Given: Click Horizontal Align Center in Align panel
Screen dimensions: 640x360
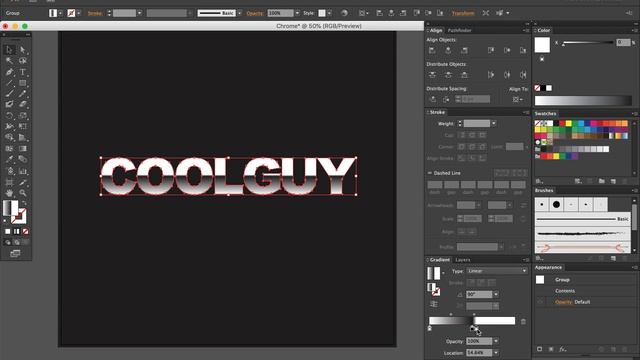Looking at the screenshot, I should 448,50.
